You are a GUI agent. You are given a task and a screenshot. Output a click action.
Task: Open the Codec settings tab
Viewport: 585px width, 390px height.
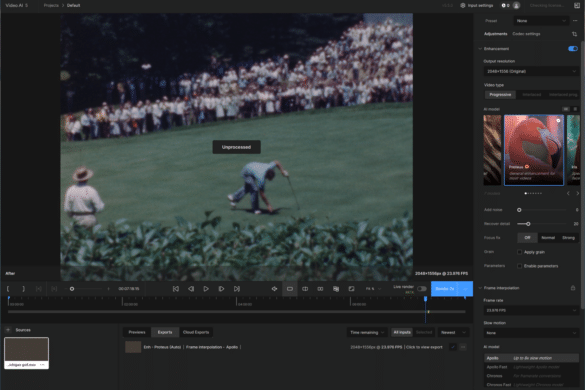pos(526,34)
